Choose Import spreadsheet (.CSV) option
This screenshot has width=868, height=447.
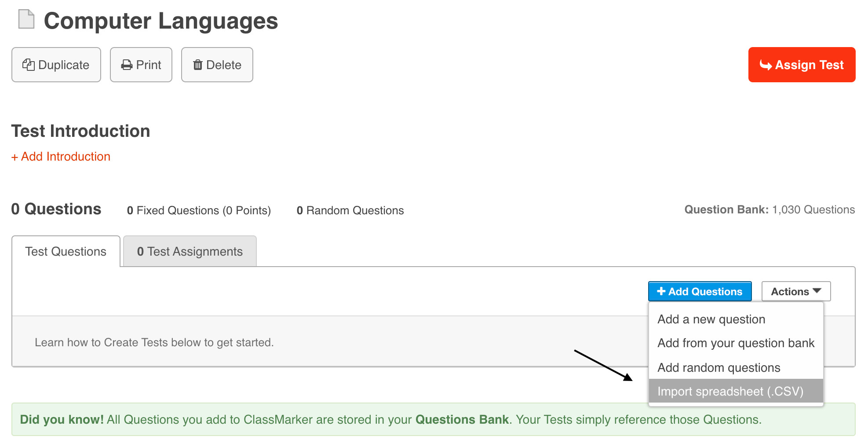click(730, 392)
